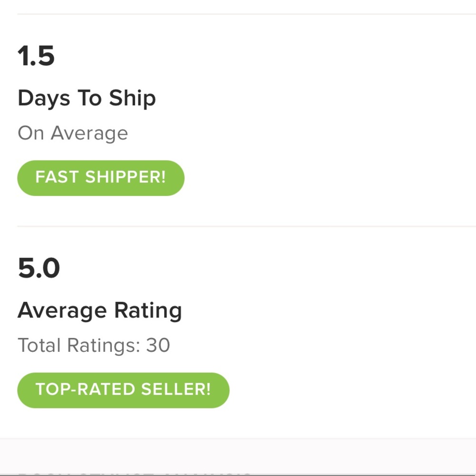Image resolution: width=476 pixels, height=476 pixels.
Task: Click the word Days in the heading
Action: point(44,99)
